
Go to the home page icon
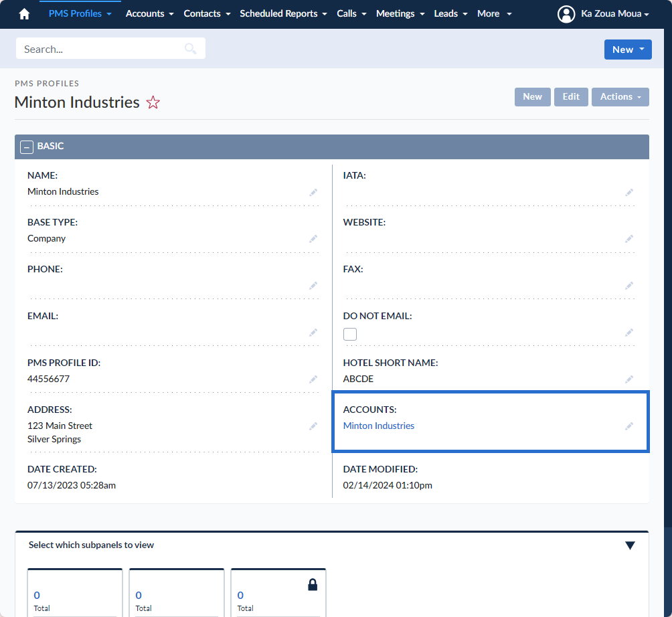[24, 14]
